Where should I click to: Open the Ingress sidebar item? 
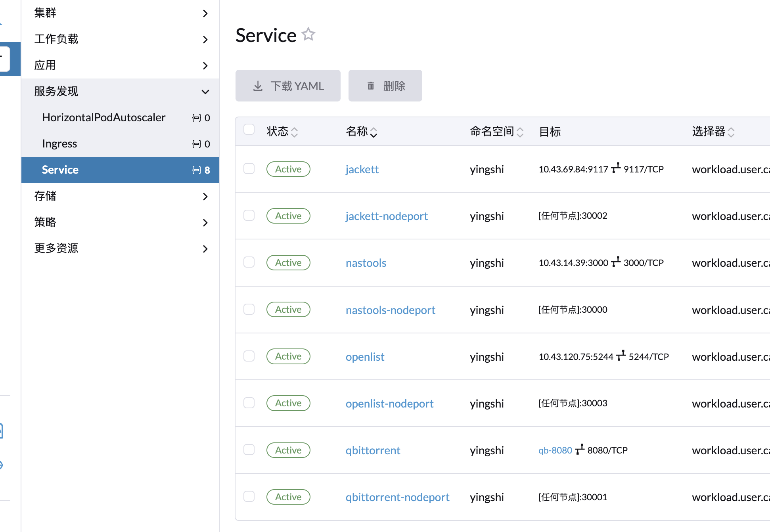pos(59,144)
